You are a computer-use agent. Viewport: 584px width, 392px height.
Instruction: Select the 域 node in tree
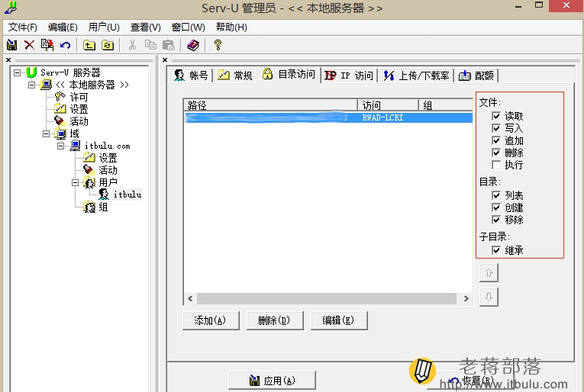(x=75, y=133)
